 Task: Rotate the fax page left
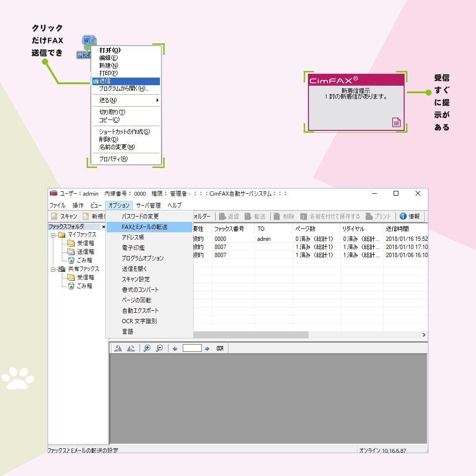[118, 348]
